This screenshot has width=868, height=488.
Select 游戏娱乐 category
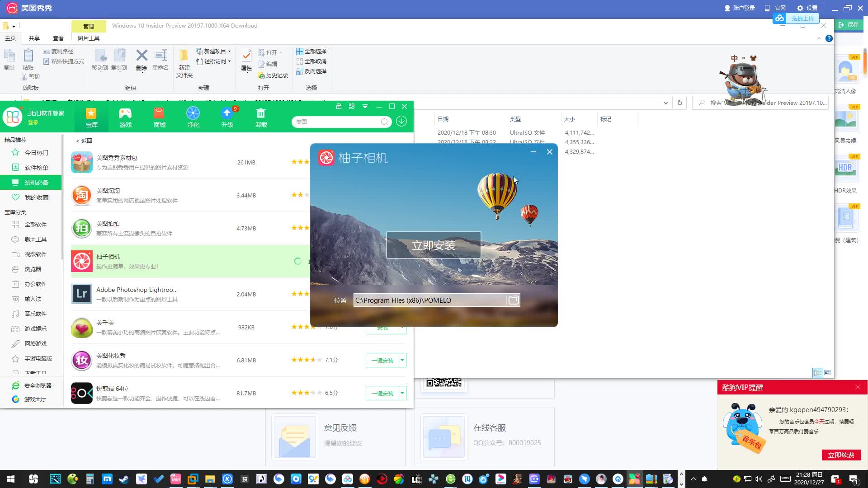(x=31, y=329)
